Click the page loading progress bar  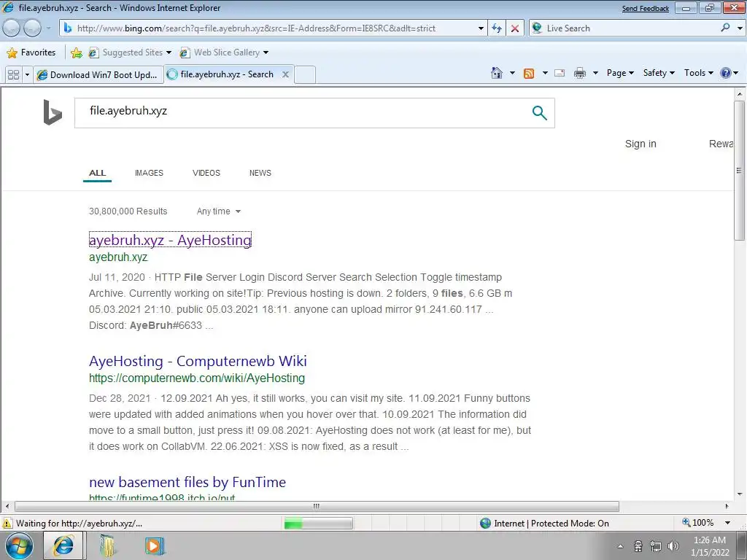(318, 524)
